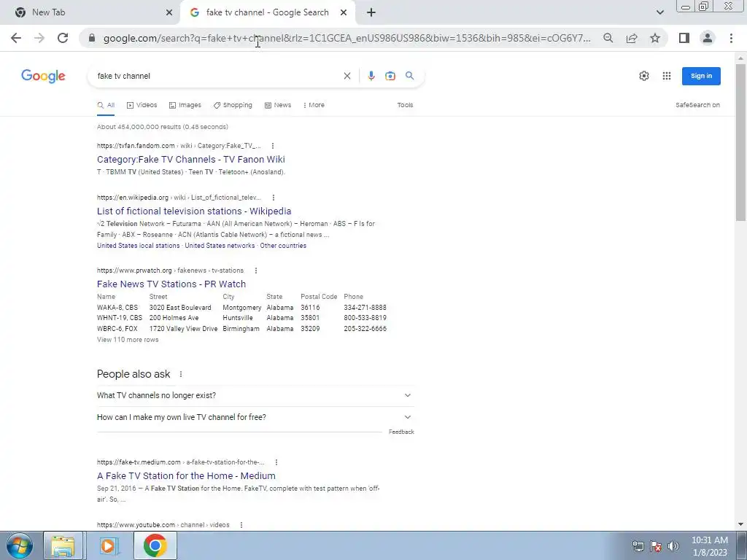Bookmark this page with star icon
747x560 pixels.
coord(655,38)
